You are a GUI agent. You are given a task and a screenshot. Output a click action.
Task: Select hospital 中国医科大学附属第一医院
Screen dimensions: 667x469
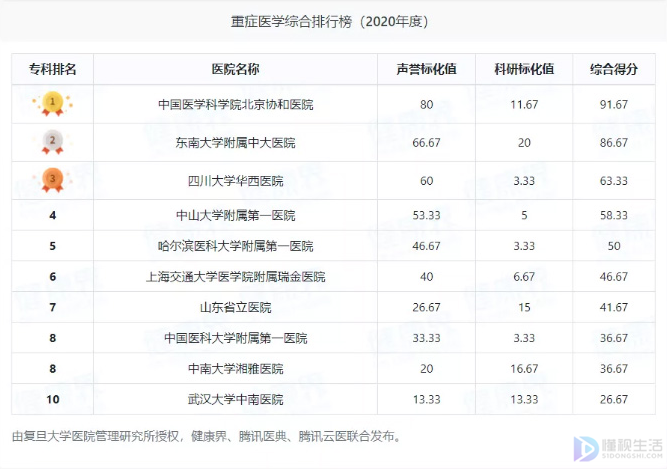pos(236,338)
